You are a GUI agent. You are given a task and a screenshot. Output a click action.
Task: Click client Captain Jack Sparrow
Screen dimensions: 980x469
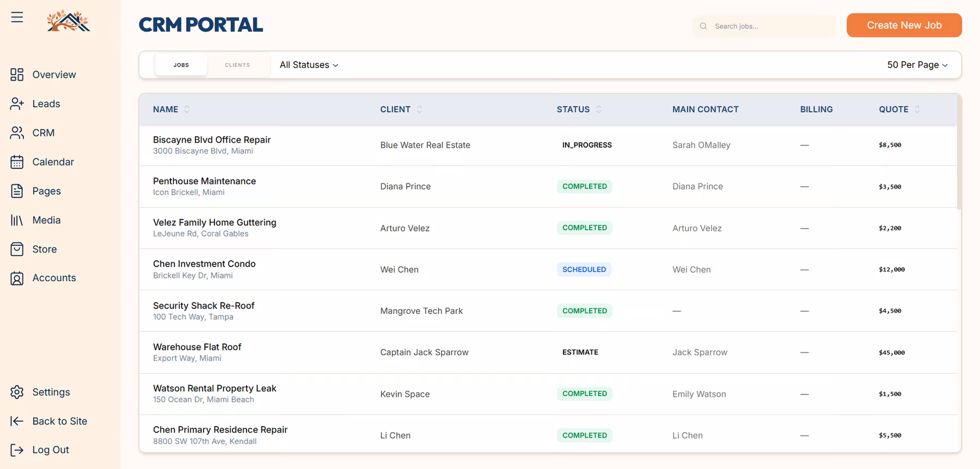(424, 353)
